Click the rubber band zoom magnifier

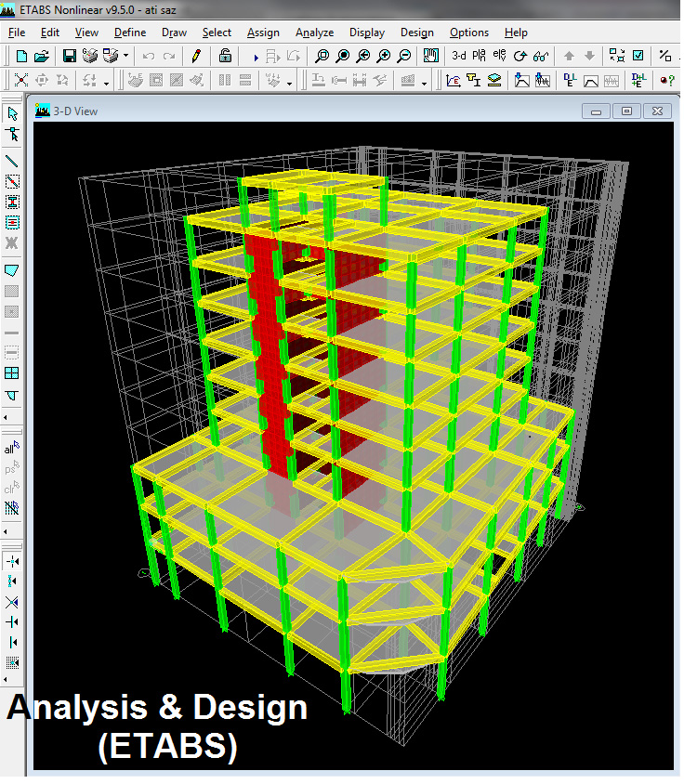click(x=322, y=56)
